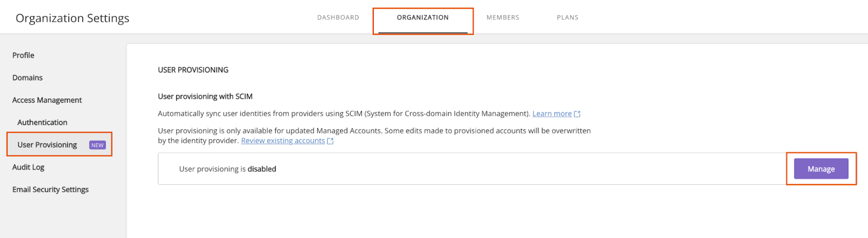The image size is (868, 238).
Task: Open Profile in the sidebar
Action: point(23,55)
